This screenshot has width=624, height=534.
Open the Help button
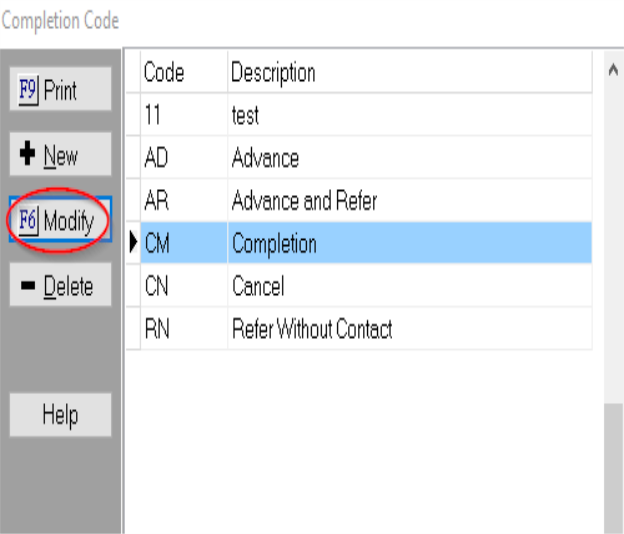pyautogui.click(x=60, y=415)
